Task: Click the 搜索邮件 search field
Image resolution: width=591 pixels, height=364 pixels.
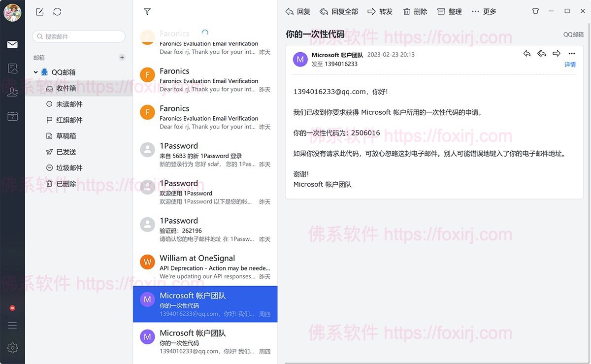Action: coord(79,36)
